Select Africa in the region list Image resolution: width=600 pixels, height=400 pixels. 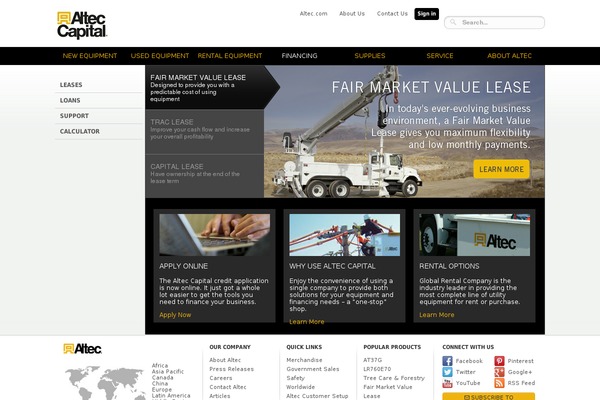click(x=160, y=366)
